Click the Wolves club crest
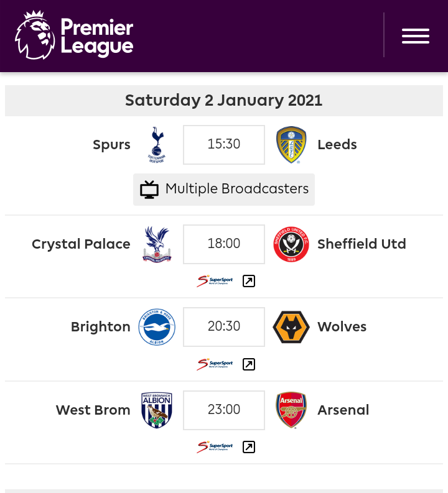The height and width of the screenshot is (493, 448). 291,327
